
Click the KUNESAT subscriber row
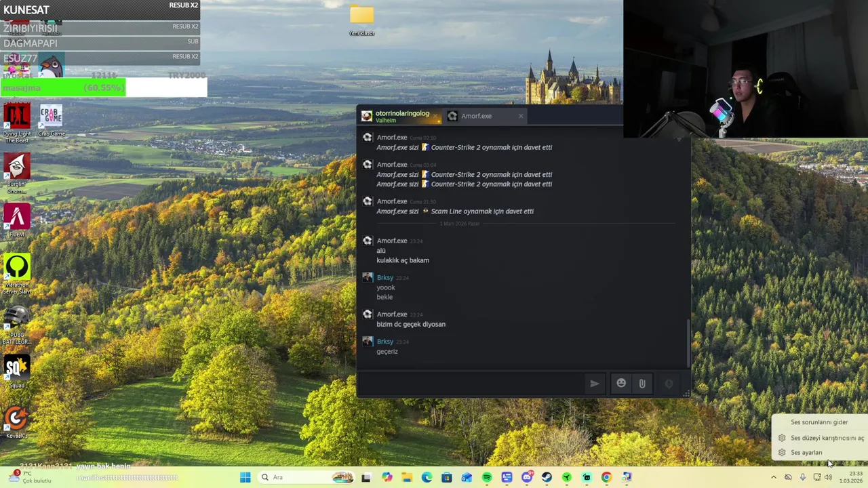pos(100,9)
